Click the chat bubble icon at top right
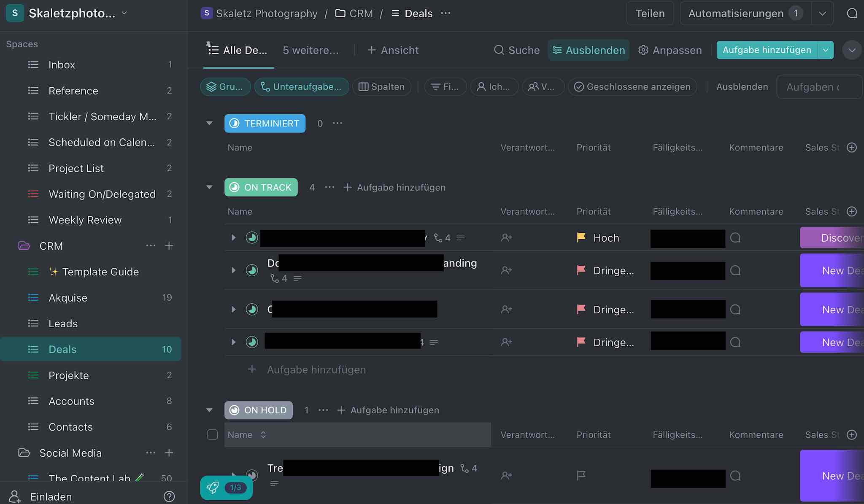This screenshot has width=864, height=504. tap(852, 13)
